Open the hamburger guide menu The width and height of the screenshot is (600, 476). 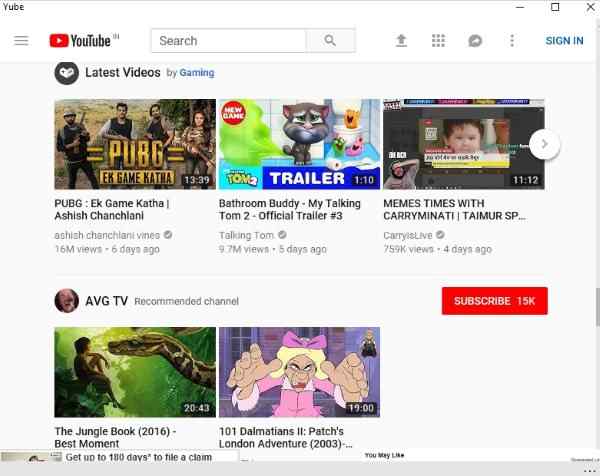(x=21, y=41)
